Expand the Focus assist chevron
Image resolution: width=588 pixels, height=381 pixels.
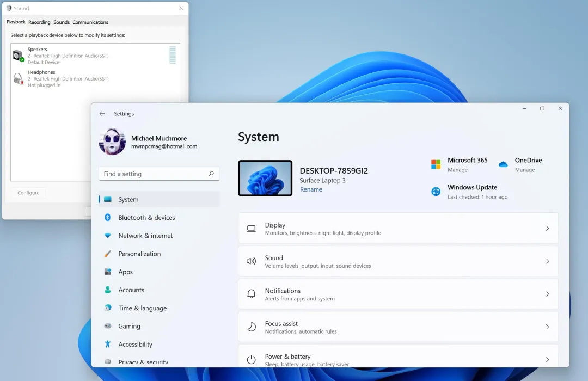(x=548, y=327)
